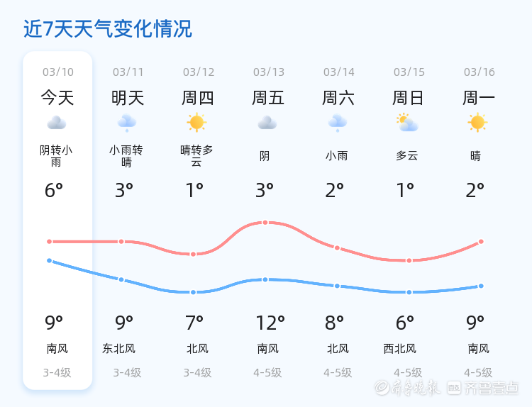
Task: Click tomorrow's 东北风 wind label
Action: tap(118, 349)
